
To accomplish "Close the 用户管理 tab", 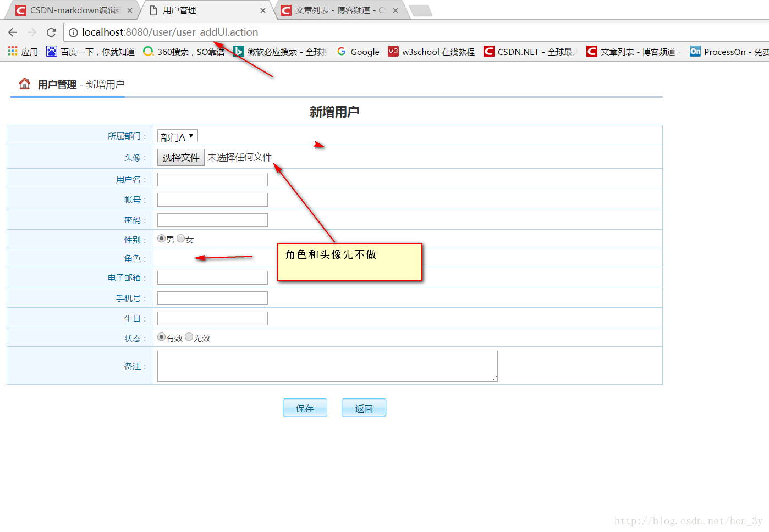I will pyautogui.click(x=263, y=10).
